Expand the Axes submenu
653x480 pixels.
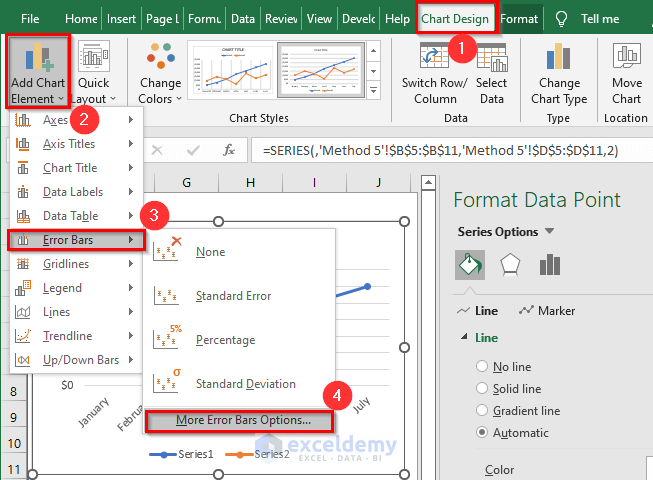coord(76,120)
